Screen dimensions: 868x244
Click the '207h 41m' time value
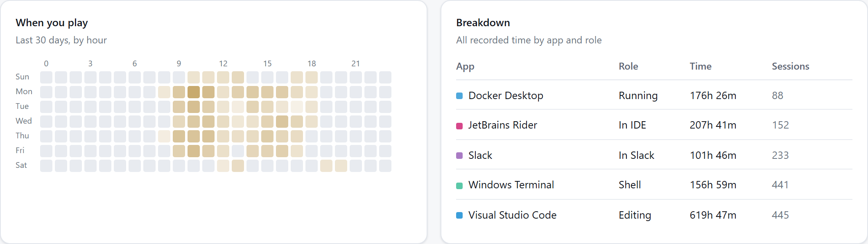pyautogui.click(x=713, y=125)
